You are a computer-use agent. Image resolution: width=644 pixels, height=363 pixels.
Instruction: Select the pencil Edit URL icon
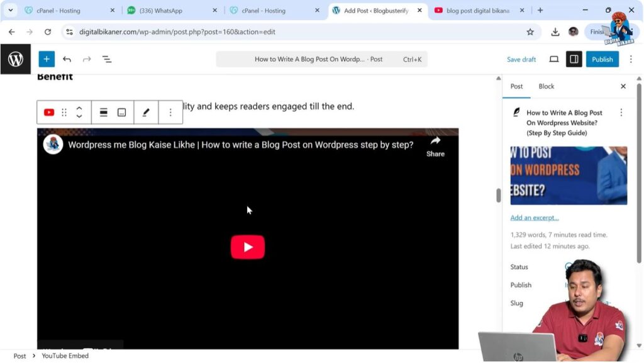coord(145,112)
